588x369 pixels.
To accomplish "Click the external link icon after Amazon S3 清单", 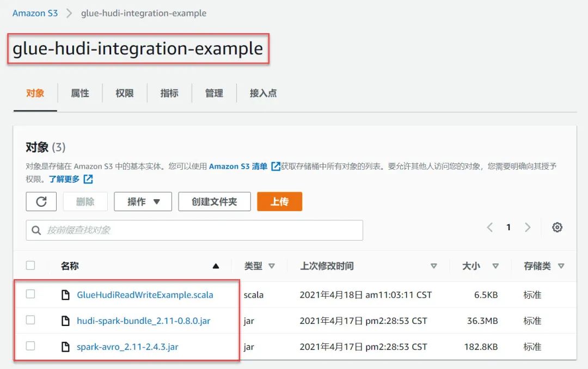I will coord(275,166).
